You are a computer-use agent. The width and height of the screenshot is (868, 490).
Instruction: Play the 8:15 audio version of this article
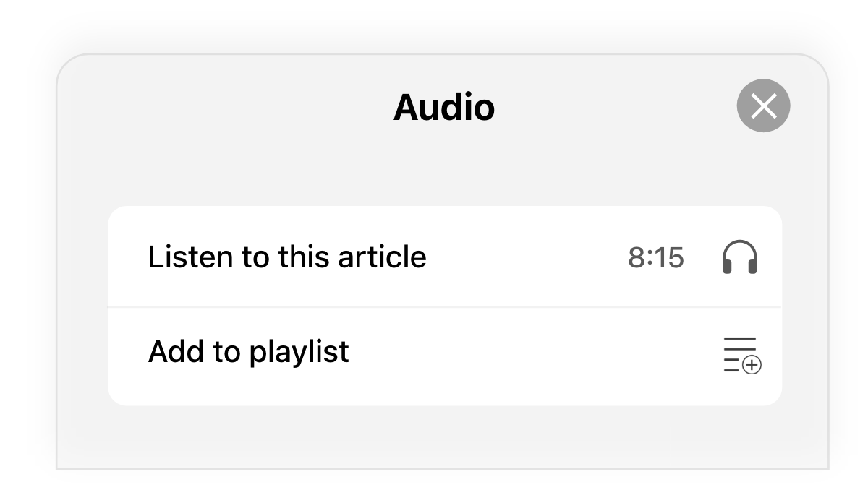tap(445, 257)
